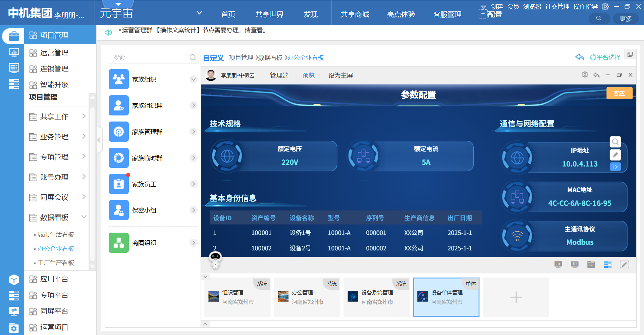The height and width of the screenshot is (335, 644).
Task: Click the pencil edit icon beside IP地址
Action: 615,155
